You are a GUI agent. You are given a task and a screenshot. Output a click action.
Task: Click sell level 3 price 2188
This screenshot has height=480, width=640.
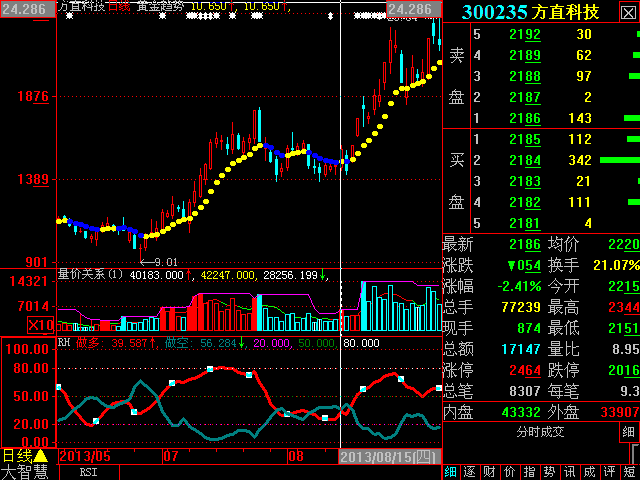pyautogui.click(x=525, y=76)
